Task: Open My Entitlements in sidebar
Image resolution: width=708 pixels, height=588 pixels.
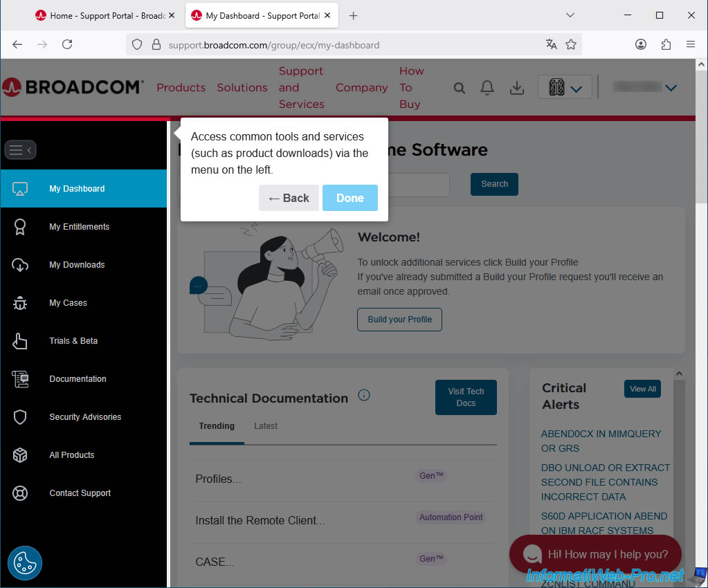Action: coord(79,227)
